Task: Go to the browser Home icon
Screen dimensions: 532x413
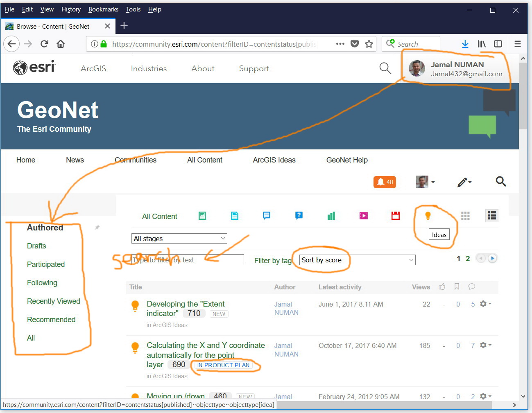Action: tap(61, 44)
